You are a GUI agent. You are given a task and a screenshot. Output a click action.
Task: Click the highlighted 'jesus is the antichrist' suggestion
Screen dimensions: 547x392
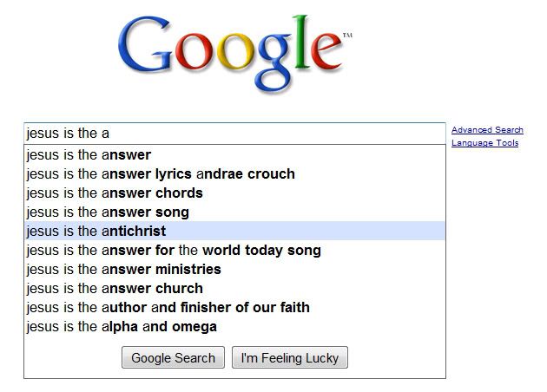[x=96, y=232]
